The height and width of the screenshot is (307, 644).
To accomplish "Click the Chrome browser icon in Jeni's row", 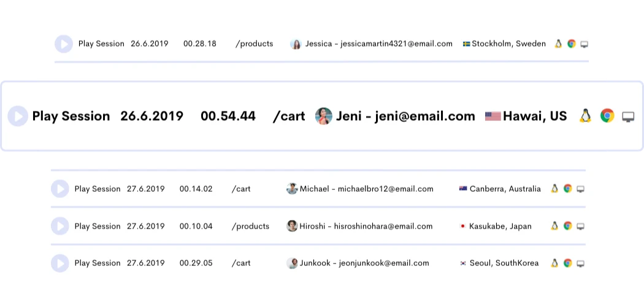I will (x=607, y=116).
